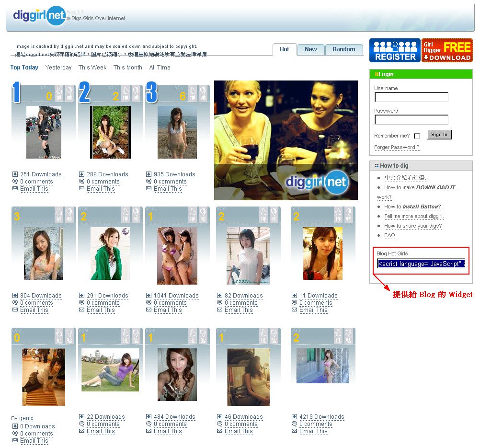Screen dimensions: 480x448
Task: Thumbs-up the rank 1 photo card
Action: (x=59, y=94)
